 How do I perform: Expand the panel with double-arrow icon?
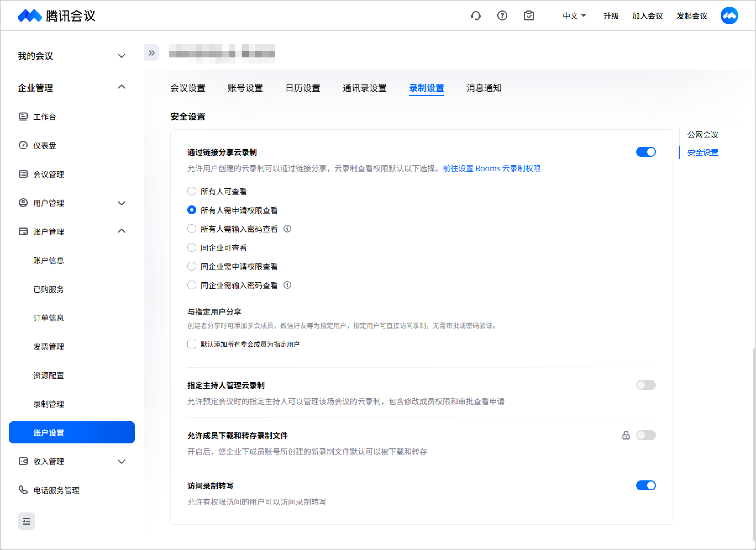coord(151,53)
